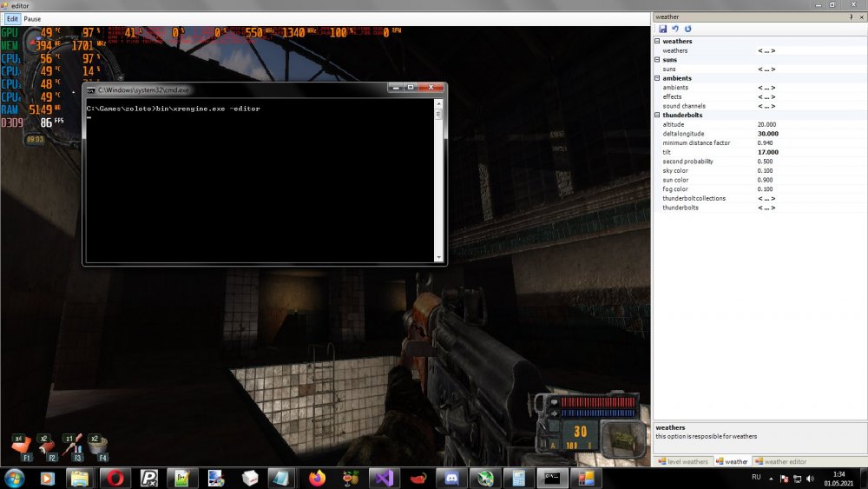Open Visual Studio from the taskbar
Viewport: 868px width, 489px height.
coord(385,478)
